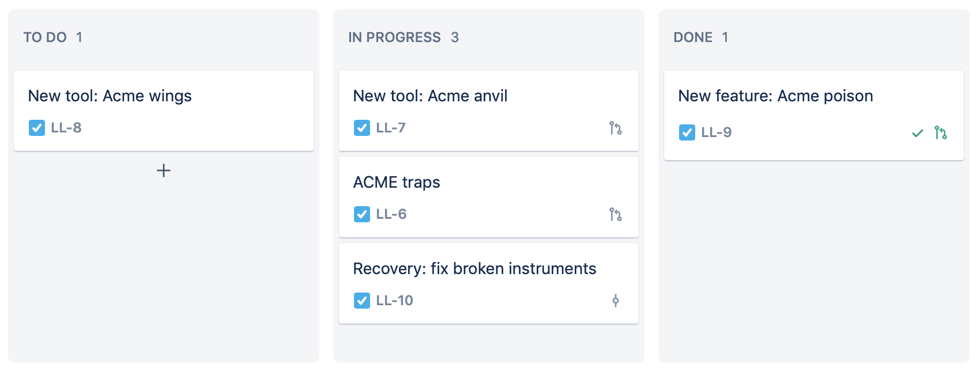Image resolution: width=980 pixels, height=372 pixels.
Task: Click the IN PROGRESS column header
Action: point(395,37)
